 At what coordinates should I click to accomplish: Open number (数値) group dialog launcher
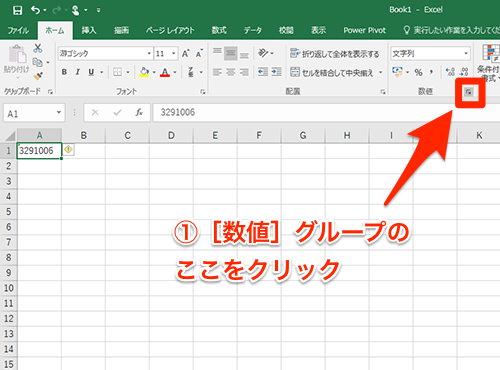pyautogui.click(x=469, y=92)
